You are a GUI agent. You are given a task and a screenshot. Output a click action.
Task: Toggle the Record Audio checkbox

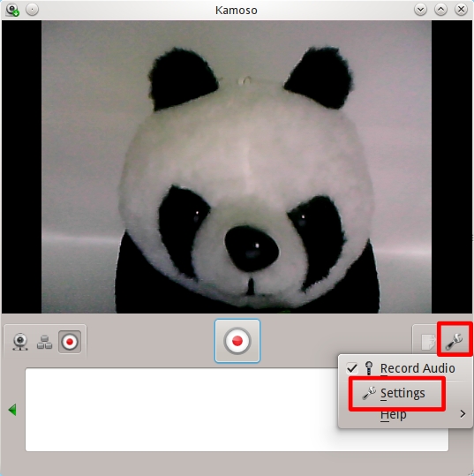click(x=352, y=368)
